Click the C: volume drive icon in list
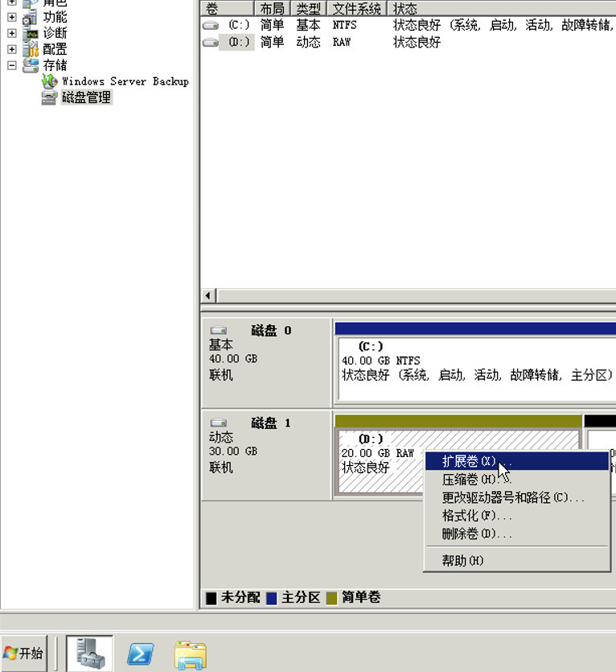616x672 pixels. point(211,26)
